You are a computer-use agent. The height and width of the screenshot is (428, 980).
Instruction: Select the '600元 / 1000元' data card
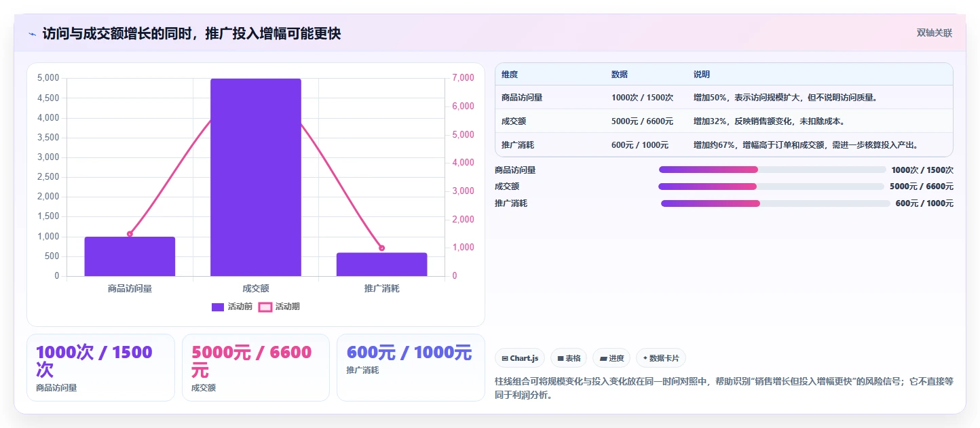(411, 368)
